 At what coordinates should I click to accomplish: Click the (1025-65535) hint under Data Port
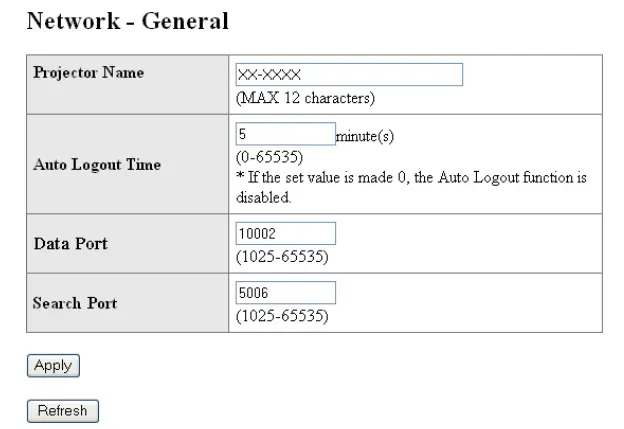[282, 257]
